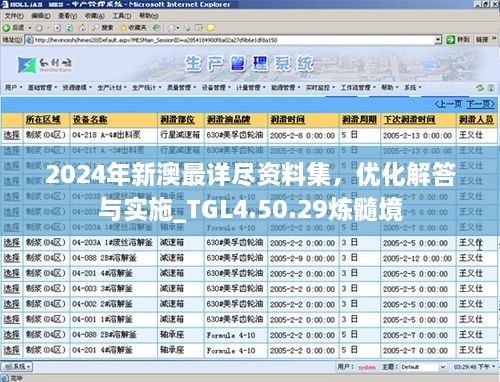The width and height of the screenshot is (500, 382).
Task: Sort by 设备名称 column header
Action: (x=90, y=119)
